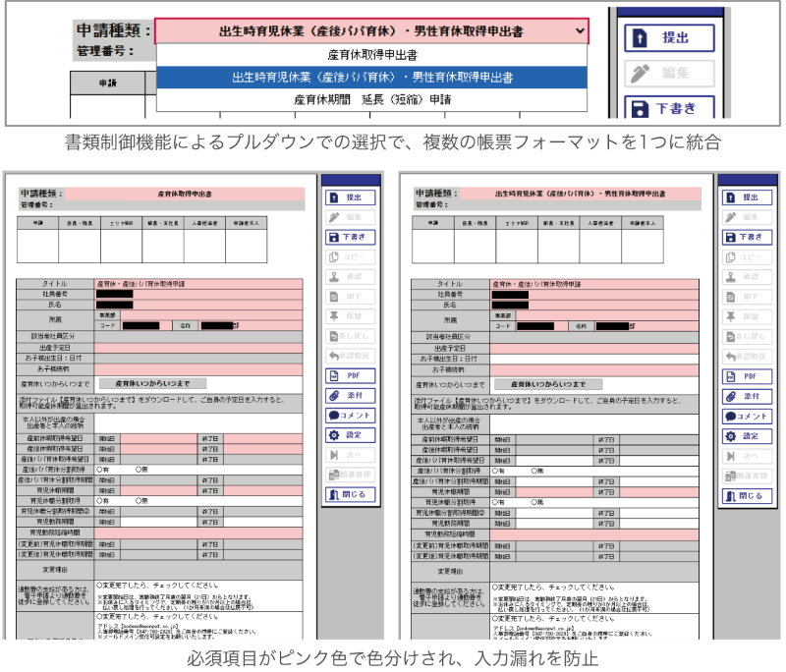
Task: Open 設定 gear button in right form's sidebar
Action: (x=747, y=436)
